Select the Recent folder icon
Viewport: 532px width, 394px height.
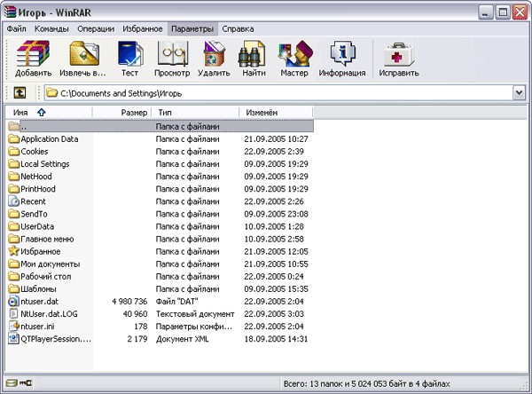pyautogui.click(x=14, y=201)
